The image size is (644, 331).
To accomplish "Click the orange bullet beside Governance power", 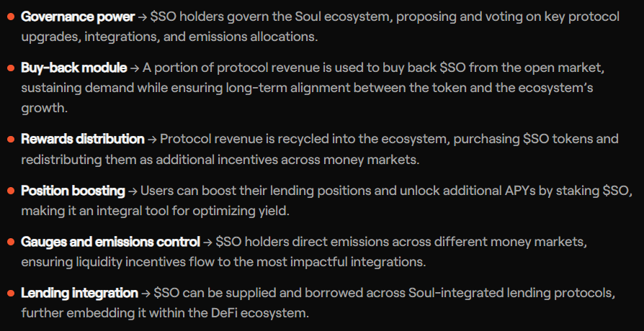I will (11, 17).
